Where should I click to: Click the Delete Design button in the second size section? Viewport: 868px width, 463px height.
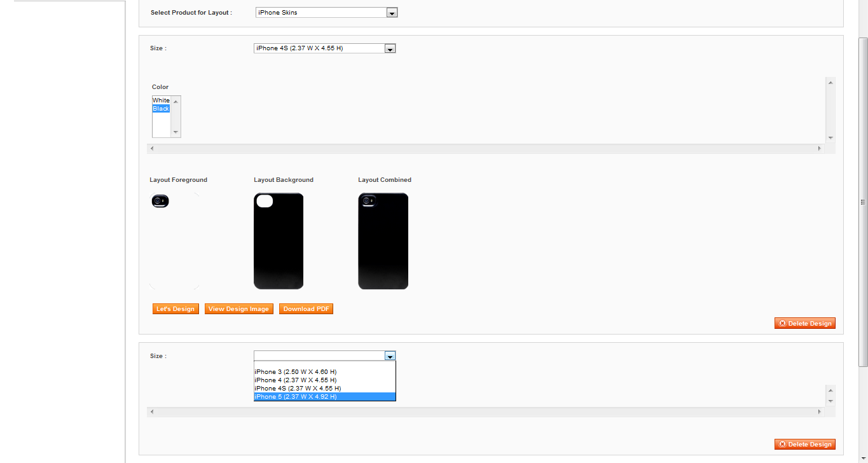click(805, 444)
